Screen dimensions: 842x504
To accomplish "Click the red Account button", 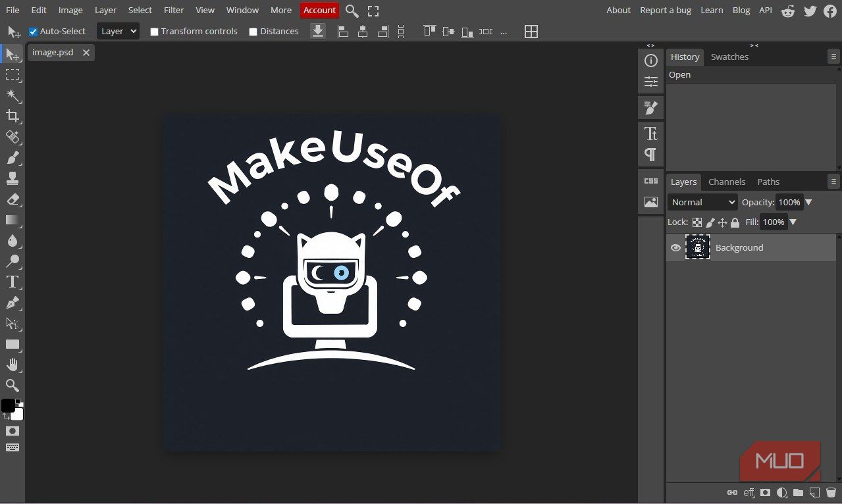I will [319, 11].
